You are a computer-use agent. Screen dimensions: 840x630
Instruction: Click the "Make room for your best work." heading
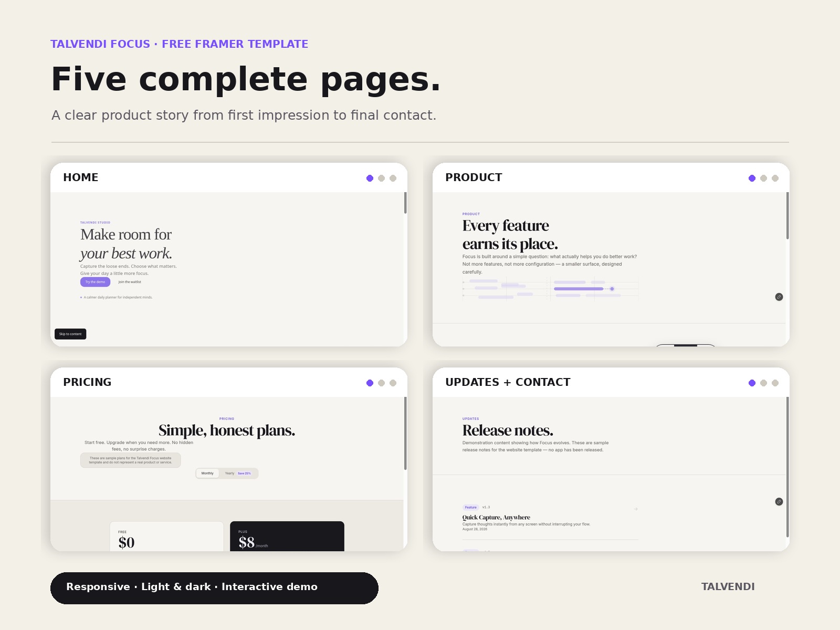point(126,244)
